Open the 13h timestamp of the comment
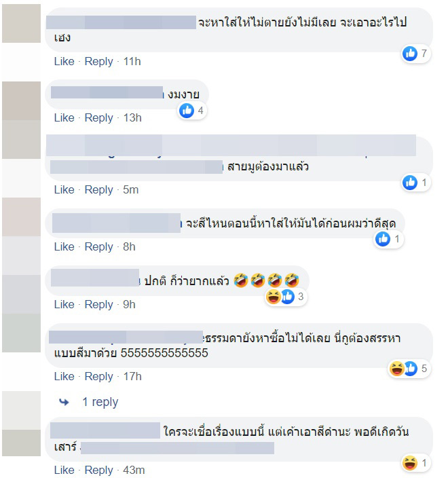This screenshot has width=448, height=480. click(132, 117)
